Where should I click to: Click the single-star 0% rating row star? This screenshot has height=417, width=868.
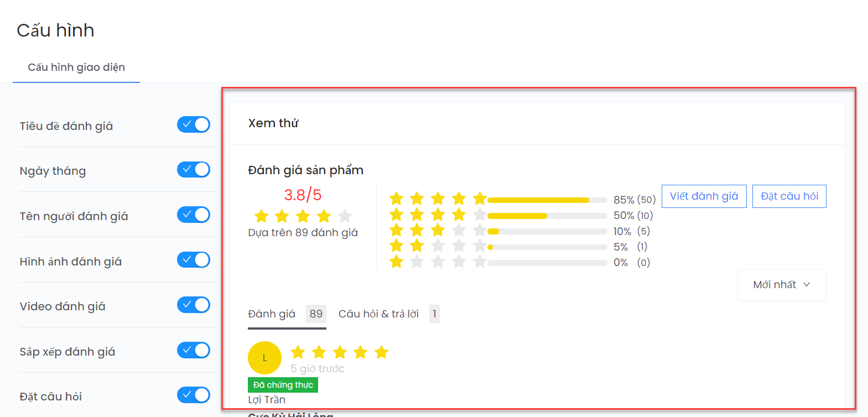396,262
